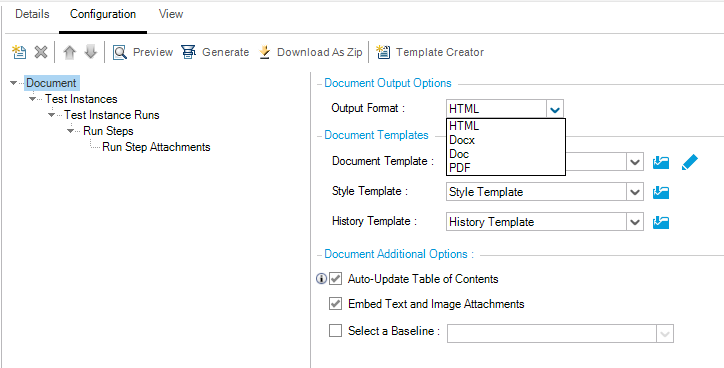The width and height of the screenshot is (724, 368).
Task: Click the delete X icon in toolbar
Action: 41,52
